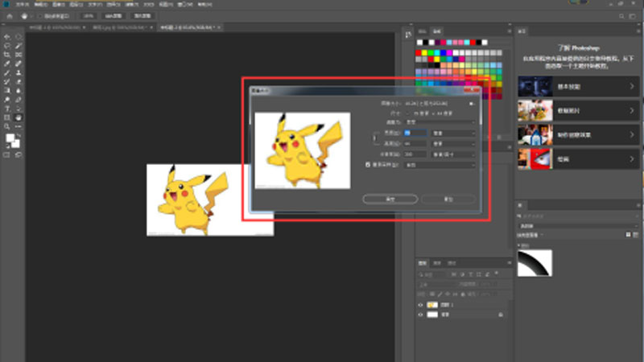Select the Spot Healing Brush tool
Image resolution: width=644 pixels, height=362 pixels.
(19, 64)
